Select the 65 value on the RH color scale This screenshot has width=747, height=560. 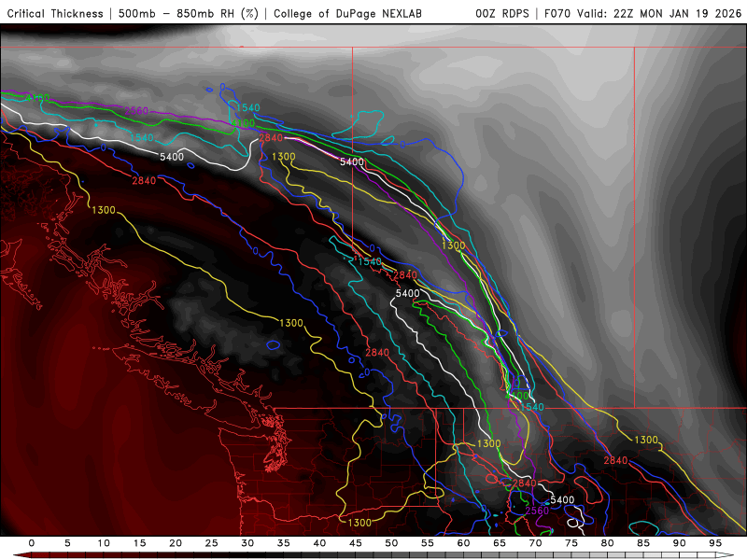[500, 543]
